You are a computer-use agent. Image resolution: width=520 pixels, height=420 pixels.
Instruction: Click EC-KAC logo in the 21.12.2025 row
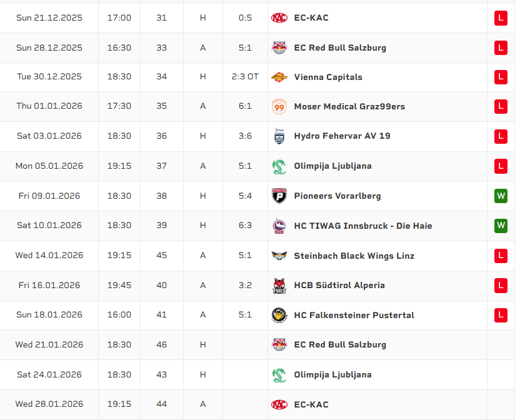click(279, 18)
